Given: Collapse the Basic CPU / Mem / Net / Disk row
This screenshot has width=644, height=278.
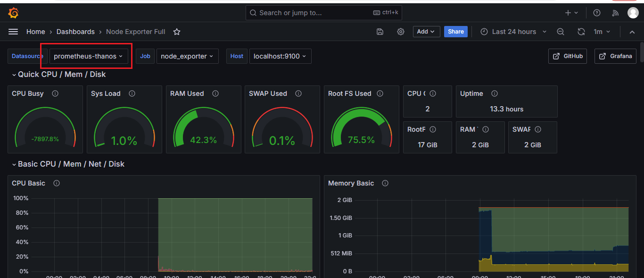Looking at the screenshot, I should click(x=14, y=164).
